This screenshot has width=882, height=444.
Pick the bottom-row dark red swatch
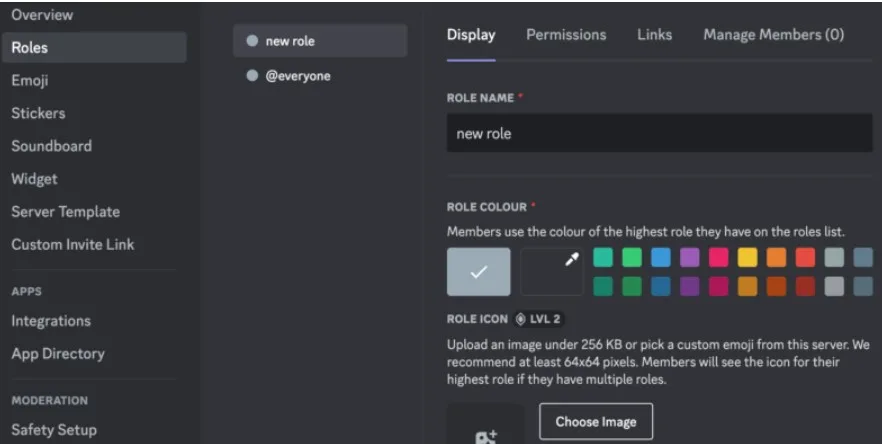806,286
